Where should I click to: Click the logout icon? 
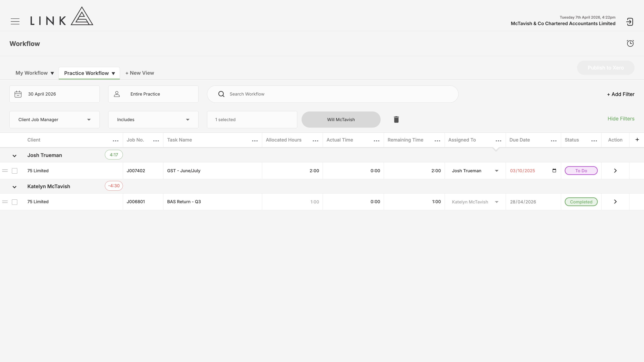[629, 22]
